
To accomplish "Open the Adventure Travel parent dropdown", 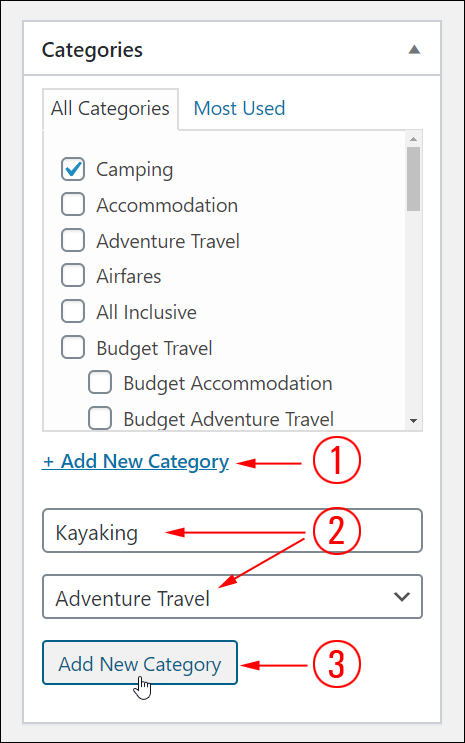I will pyautogui.click(x=232, y=597).
